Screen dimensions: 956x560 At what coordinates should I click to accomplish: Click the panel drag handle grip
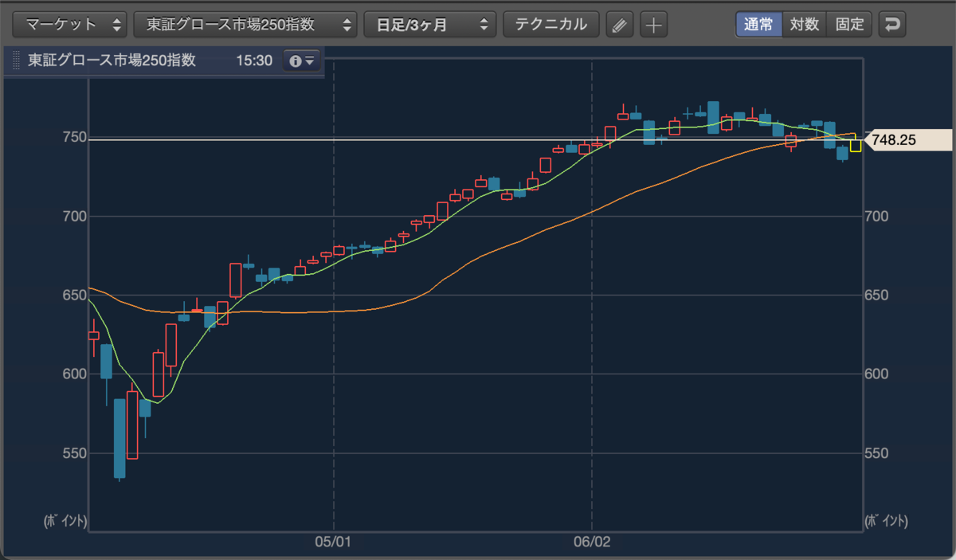14,61
